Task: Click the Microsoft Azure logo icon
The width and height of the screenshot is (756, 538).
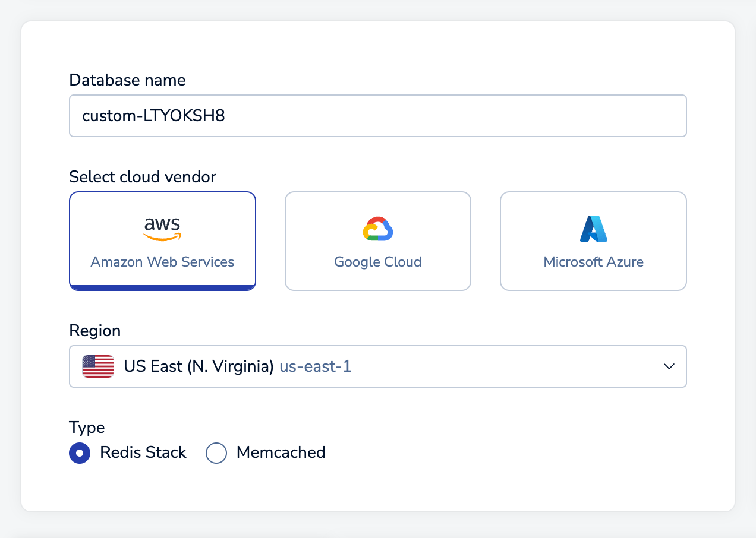Action: click(593, 229)
